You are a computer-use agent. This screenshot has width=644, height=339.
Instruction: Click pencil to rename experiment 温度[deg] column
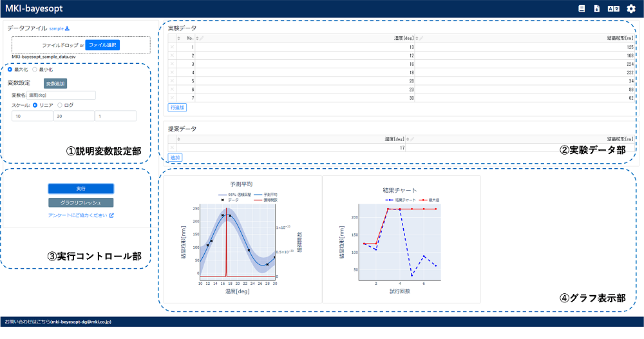click(201, 38)
